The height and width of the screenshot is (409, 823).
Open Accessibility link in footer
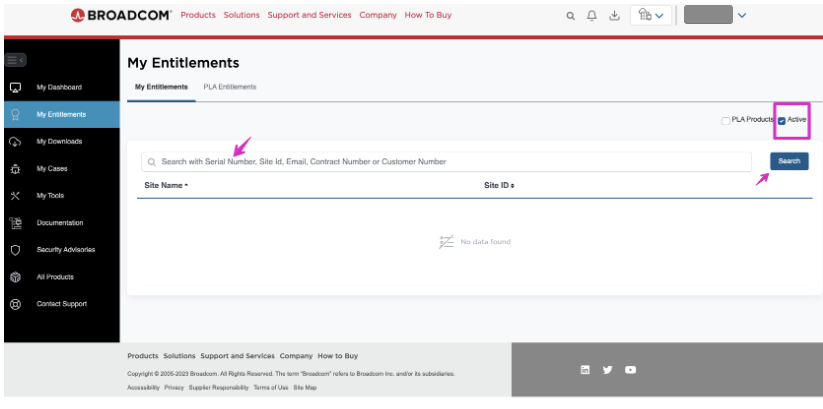(x=143, y=387)
